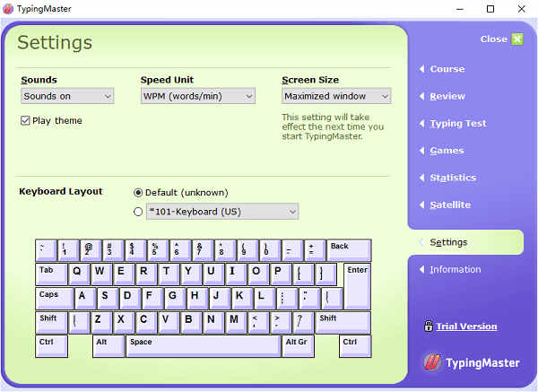Toggle the Play theme checkbox

pos(26,121)
